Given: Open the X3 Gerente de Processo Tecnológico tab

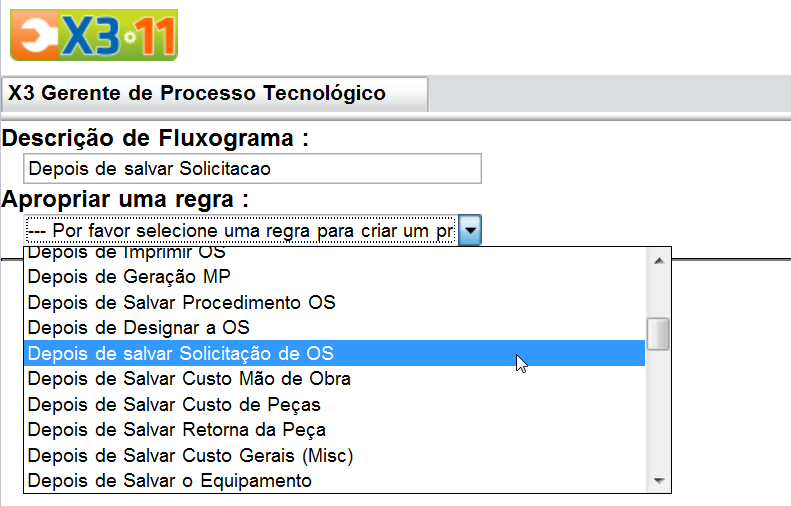Looking at the screenshot, I should click(215, 94).
